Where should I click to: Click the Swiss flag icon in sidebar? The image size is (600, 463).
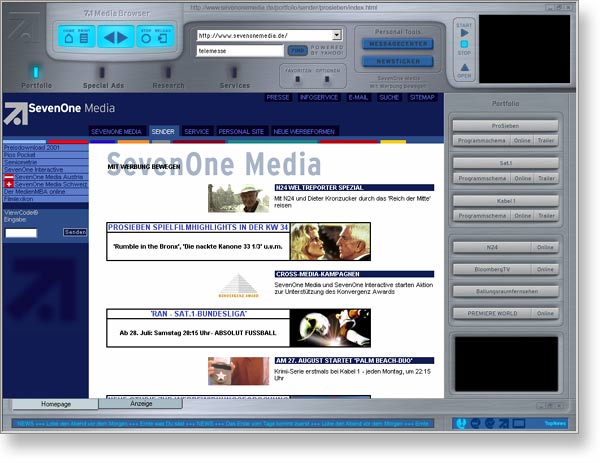[8, 185]
